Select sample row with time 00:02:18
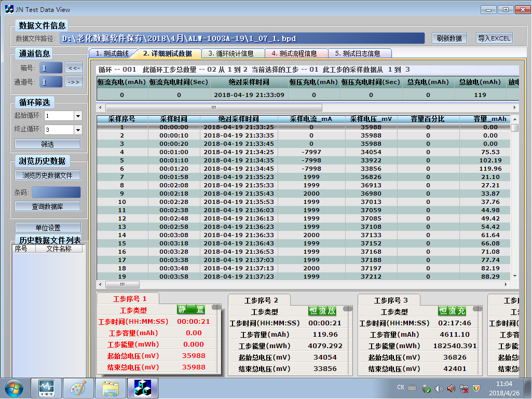This screenshot has width=532, height=399. click(303, 194)
